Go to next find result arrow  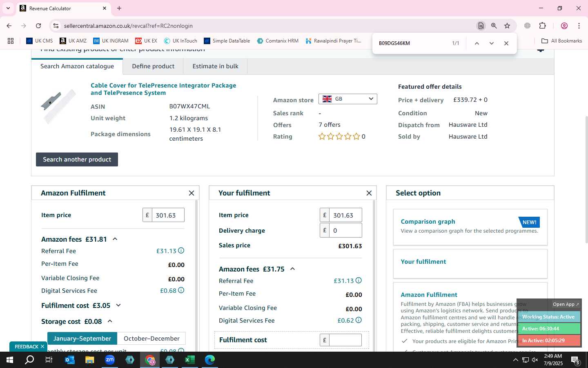click(492, 43)
